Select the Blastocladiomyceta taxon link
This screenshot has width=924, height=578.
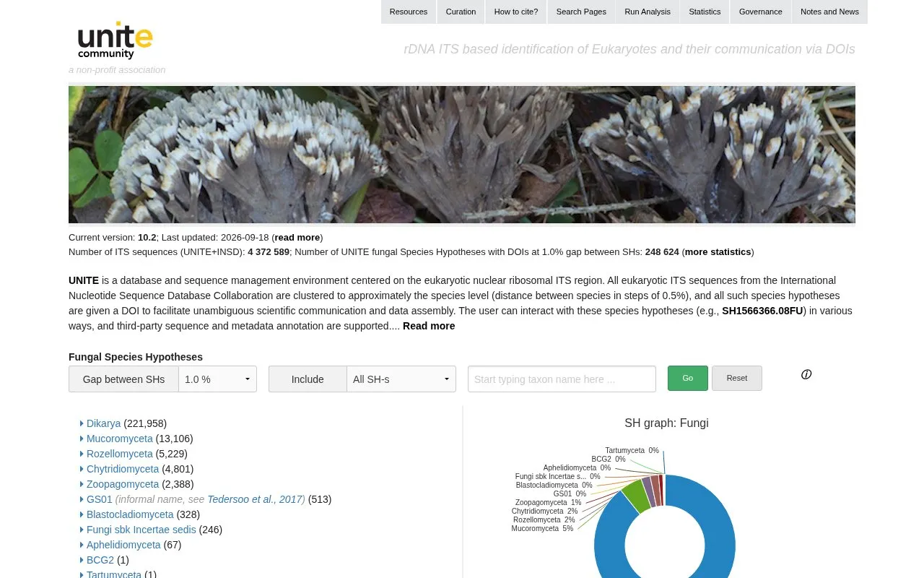click(130, 514)
